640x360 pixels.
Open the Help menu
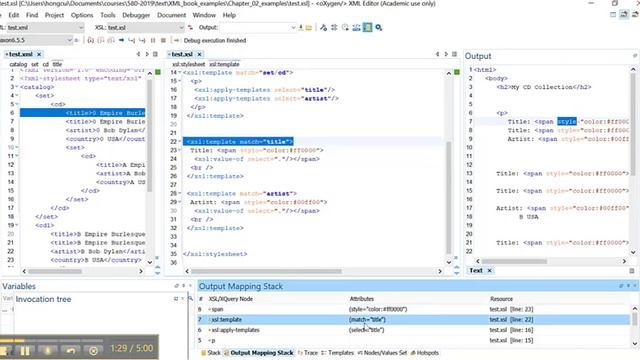pyautogui.click(x=229, y=15)
